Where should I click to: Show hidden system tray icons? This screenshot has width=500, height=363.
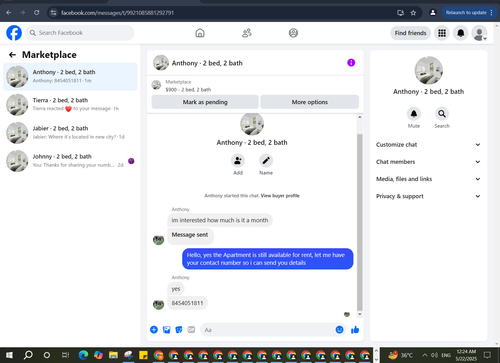click(x=425, y=355)
